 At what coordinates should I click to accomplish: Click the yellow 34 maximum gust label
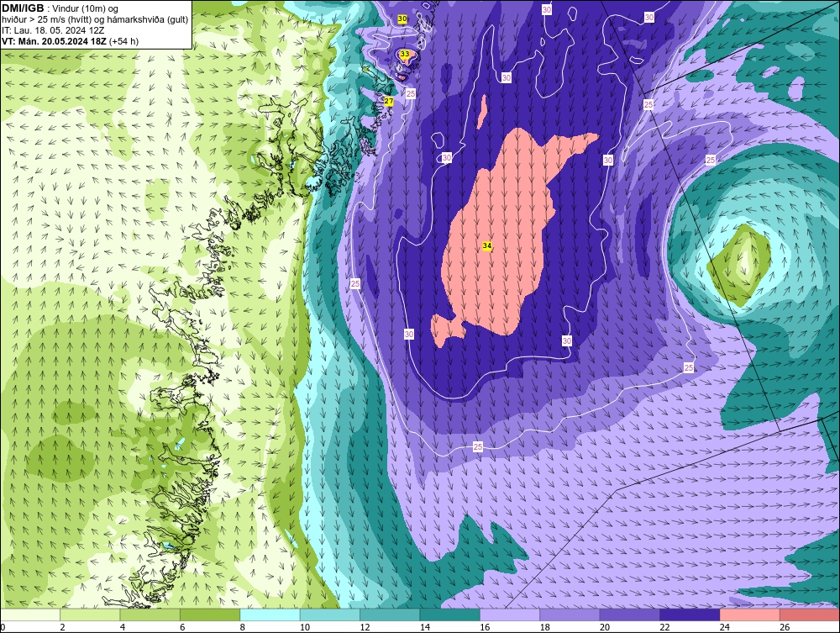pyautogui.click(x=487, y=245)
